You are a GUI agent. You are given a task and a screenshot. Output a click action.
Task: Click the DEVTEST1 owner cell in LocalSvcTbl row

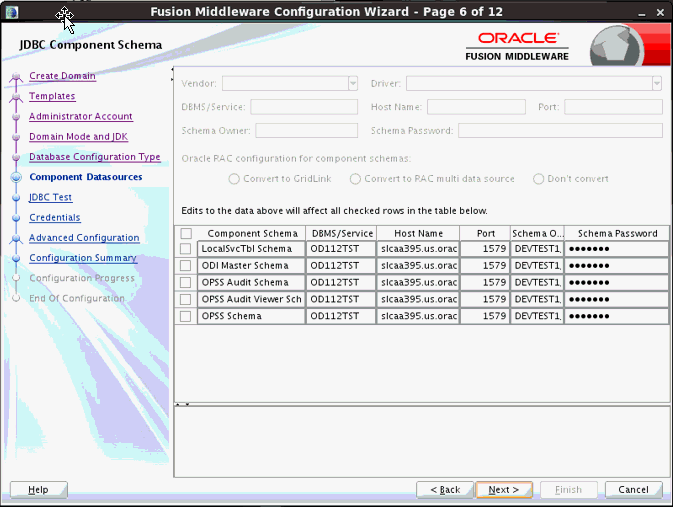click(537, 249)
